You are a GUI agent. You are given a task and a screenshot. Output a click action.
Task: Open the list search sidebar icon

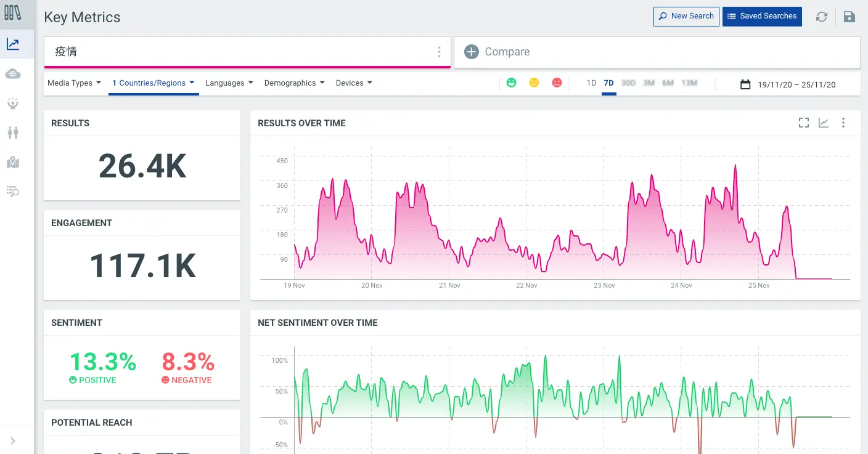click(13, 192)
